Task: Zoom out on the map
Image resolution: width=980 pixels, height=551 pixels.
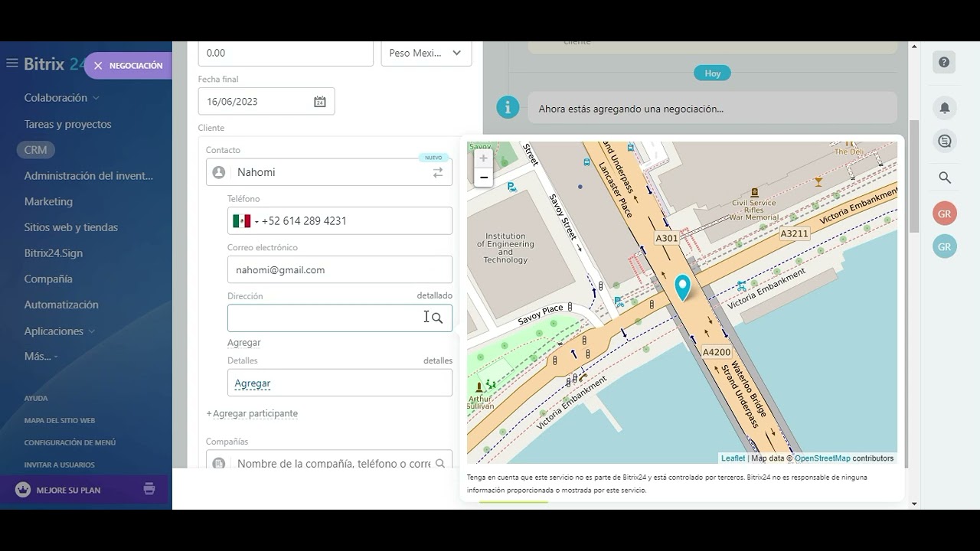Action: (x=483, y=178)
